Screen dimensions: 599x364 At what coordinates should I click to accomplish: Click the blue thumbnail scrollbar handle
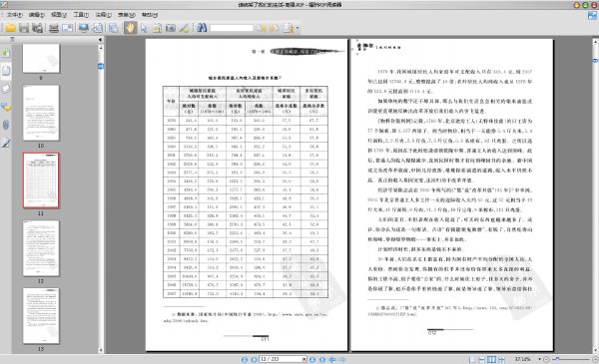(101, 67)
